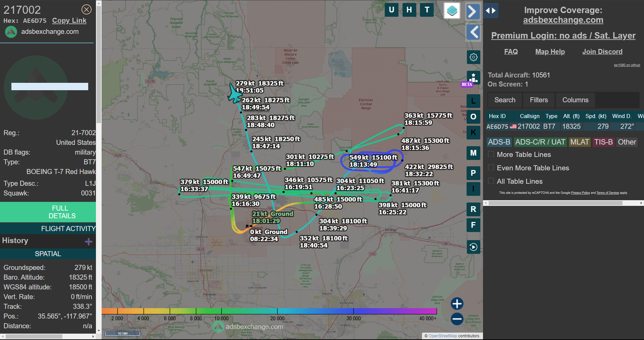Toggle sidebar width with double arrow button
644x340 pixels.
click(x=491, y=11)
